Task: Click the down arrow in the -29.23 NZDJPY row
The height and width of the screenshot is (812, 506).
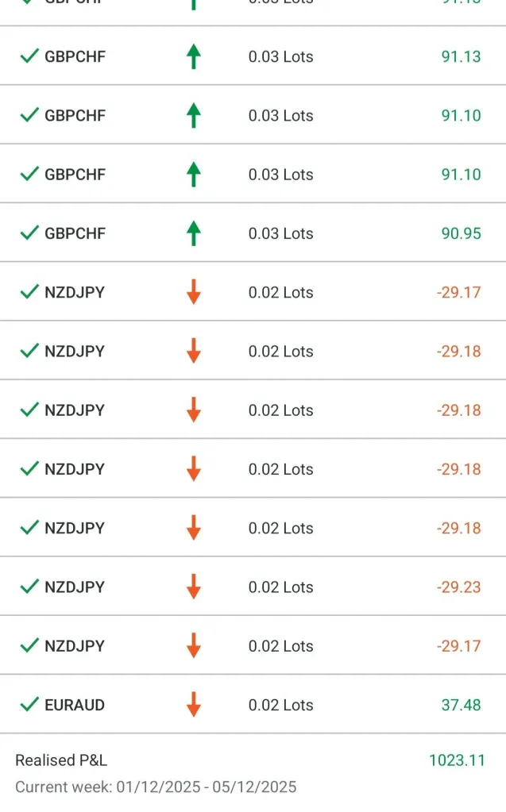Action: 193,587
